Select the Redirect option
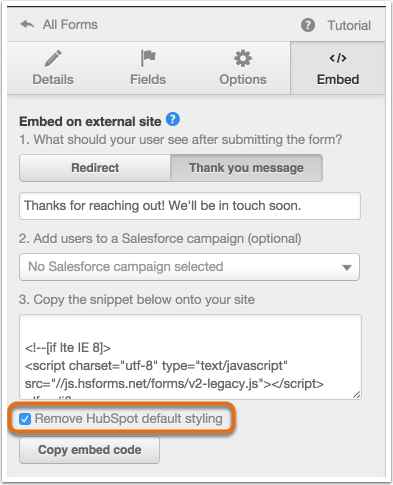Screen dimensions: 393x485 pyautogui.click(x=95, y=168)
